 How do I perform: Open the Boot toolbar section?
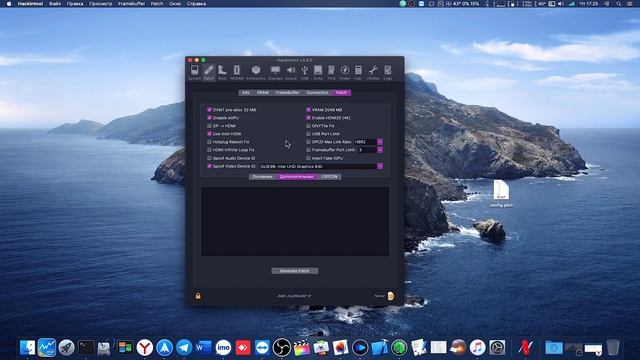222,72
